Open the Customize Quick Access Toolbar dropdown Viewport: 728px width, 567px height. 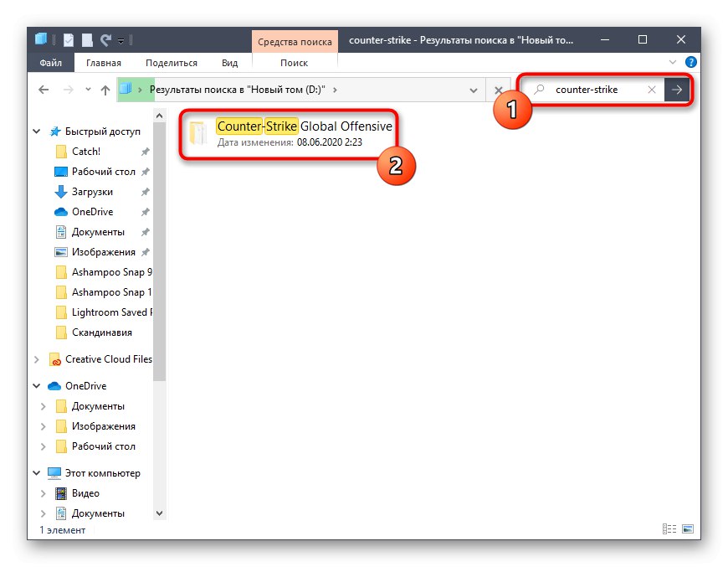pos(120,41)
